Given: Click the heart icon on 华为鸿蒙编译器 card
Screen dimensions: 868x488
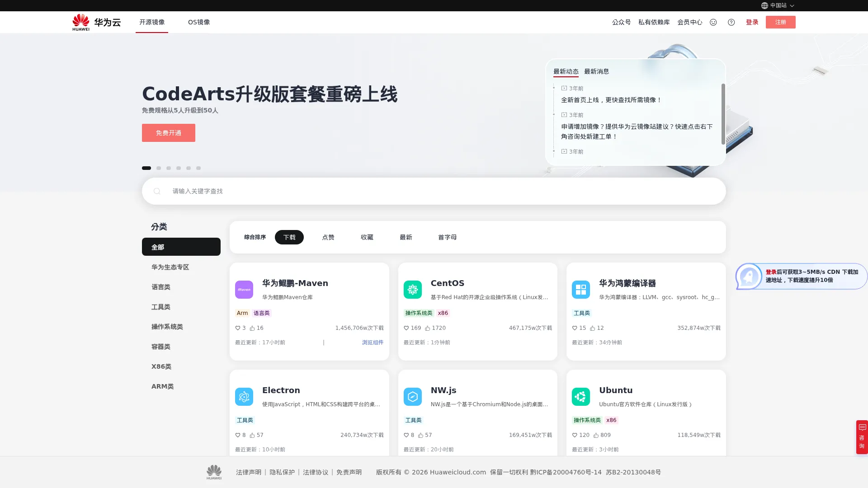Looking at the screenshot, I should [x=575, y=328].
